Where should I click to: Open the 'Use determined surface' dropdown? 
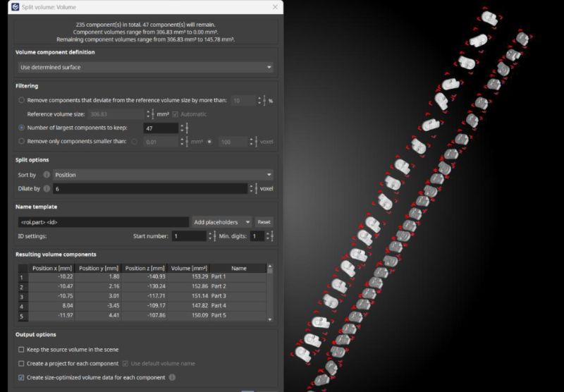coord(145,68)
